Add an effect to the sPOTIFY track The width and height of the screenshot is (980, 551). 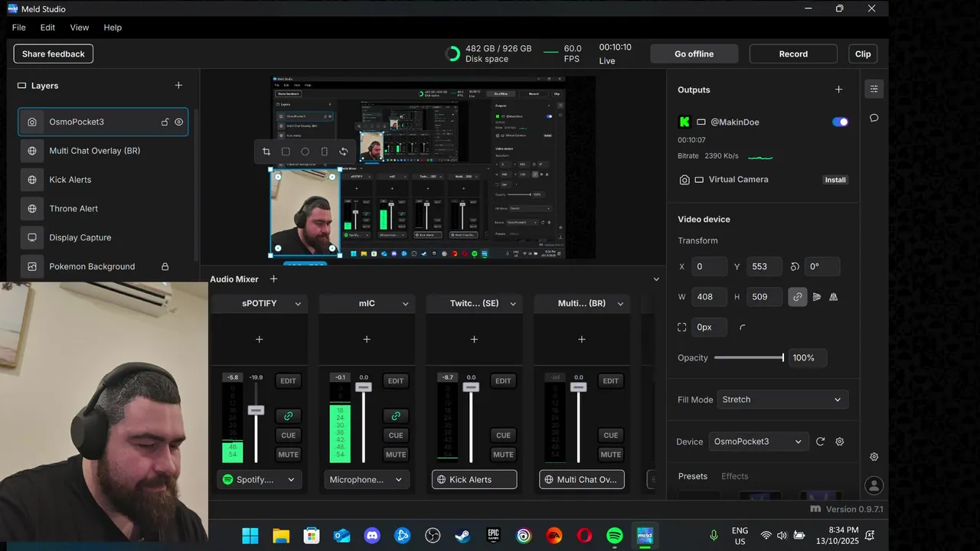click(x=259, y=339)
